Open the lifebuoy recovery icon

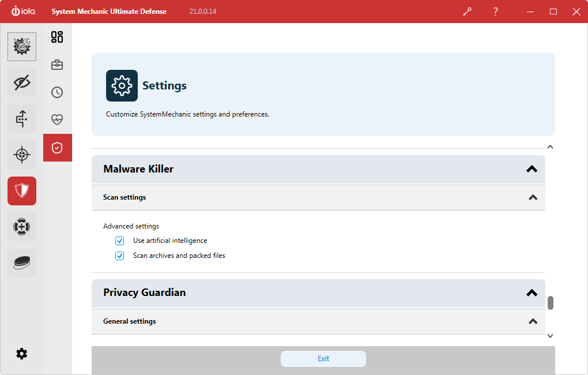(x=22, y=227)
